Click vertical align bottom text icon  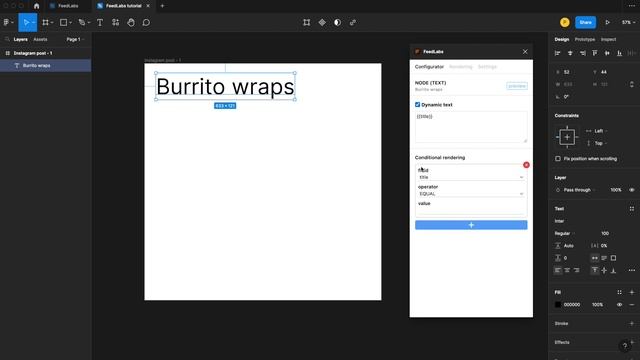[x=613, y=270]
